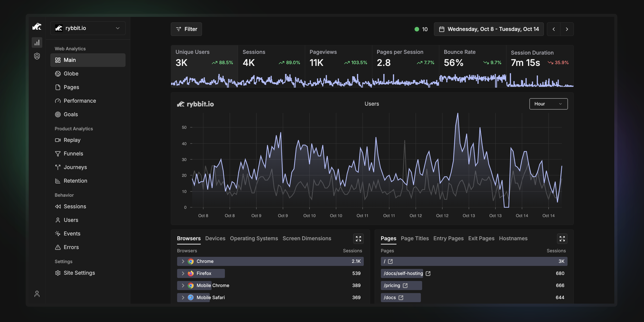Viewport: 644px width, 322px height.
Task: Click the user account icon at bottom left
Action: pos(37,294)
